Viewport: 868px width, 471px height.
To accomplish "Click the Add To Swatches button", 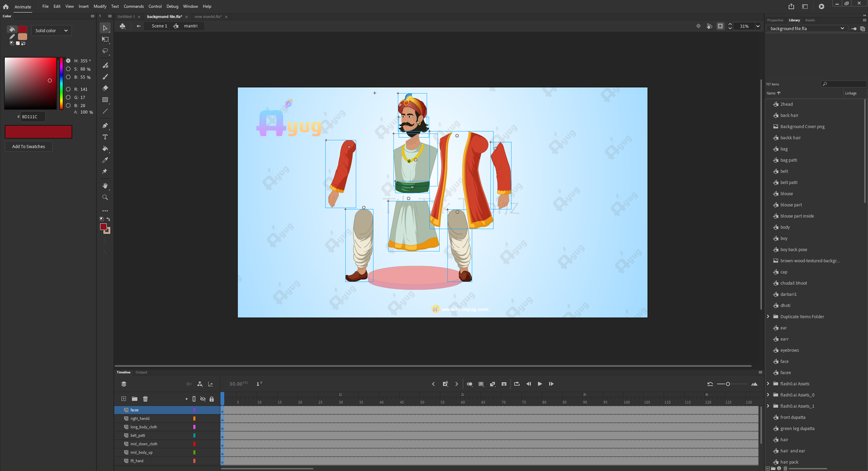I will (x=29, y=146).
